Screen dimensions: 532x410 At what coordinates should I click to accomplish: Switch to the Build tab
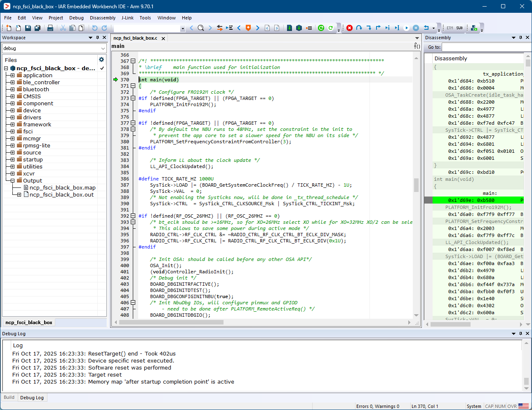[x=9, y=397]
